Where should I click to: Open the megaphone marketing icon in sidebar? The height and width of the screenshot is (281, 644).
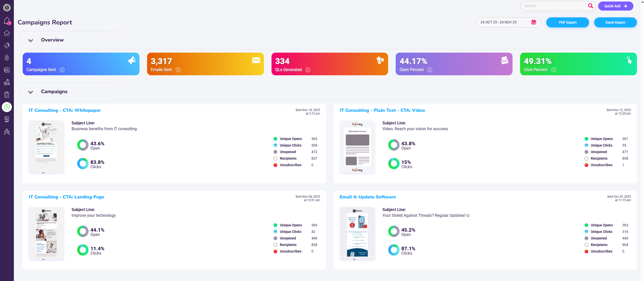pyautogui.click(x=7, y=45)
